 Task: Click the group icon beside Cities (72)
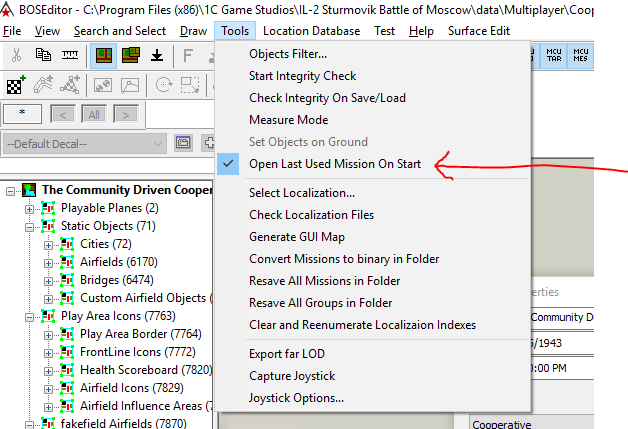(67, 244)
